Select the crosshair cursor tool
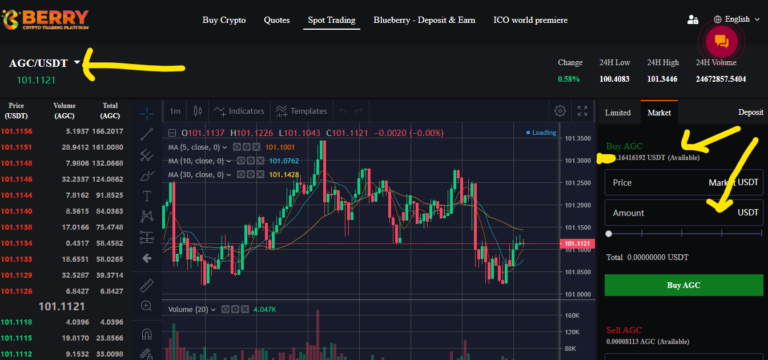 [x=147, y=114]
